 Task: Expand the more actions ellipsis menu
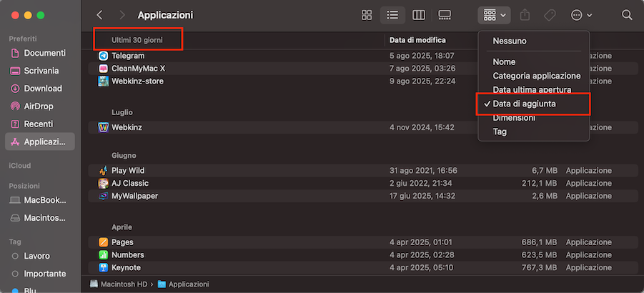point(581,15)
